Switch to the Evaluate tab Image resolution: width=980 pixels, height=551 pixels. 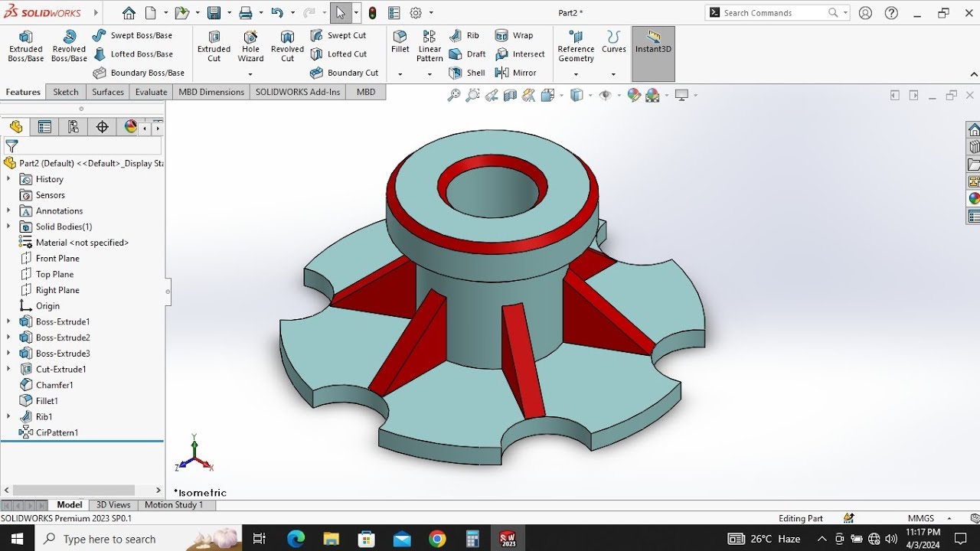[x=152, y=92]
